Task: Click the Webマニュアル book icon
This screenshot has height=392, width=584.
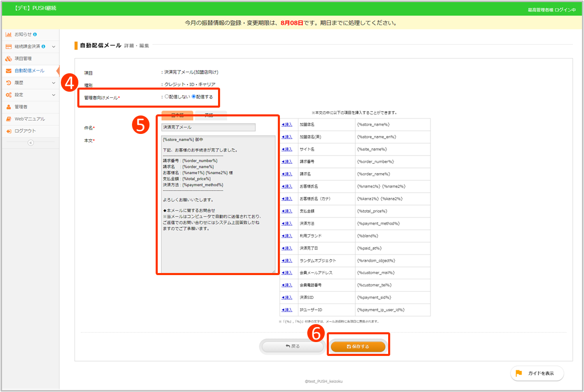Action: tap(9, 119)
